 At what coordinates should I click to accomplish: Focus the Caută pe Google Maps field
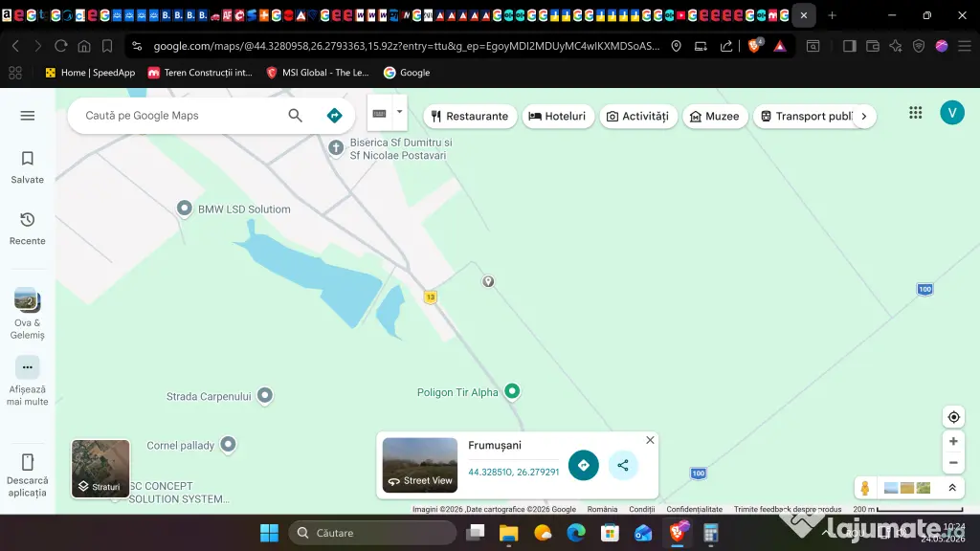pos(181,116)
